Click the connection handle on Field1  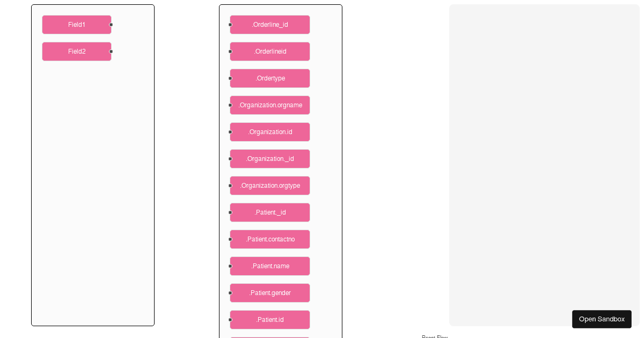(111, 25)
